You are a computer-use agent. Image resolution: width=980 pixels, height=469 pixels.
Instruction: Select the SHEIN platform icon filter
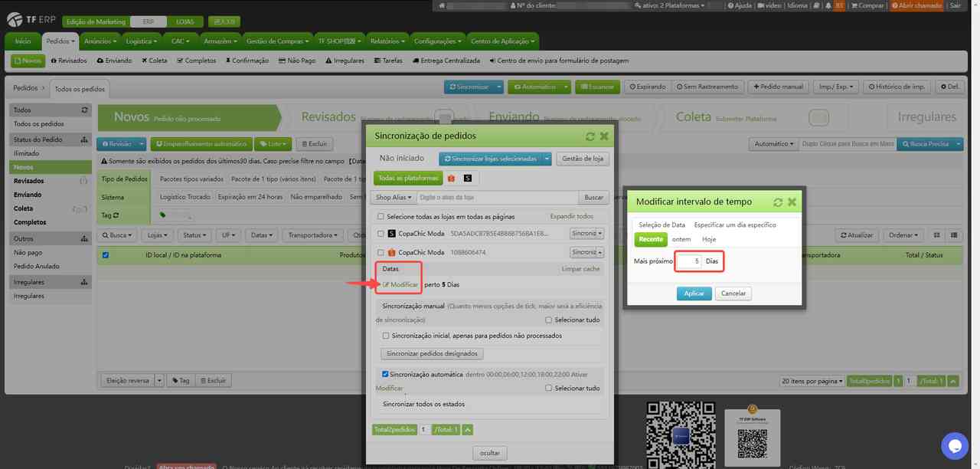pos(468,178)
